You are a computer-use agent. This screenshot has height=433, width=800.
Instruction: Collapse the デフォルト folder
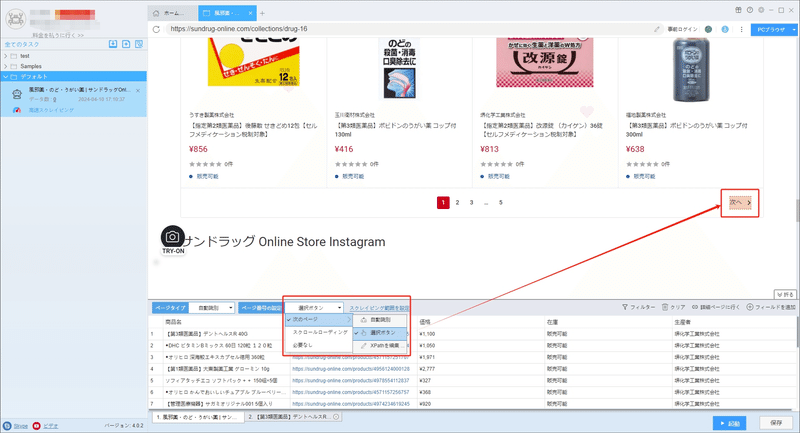6,77
